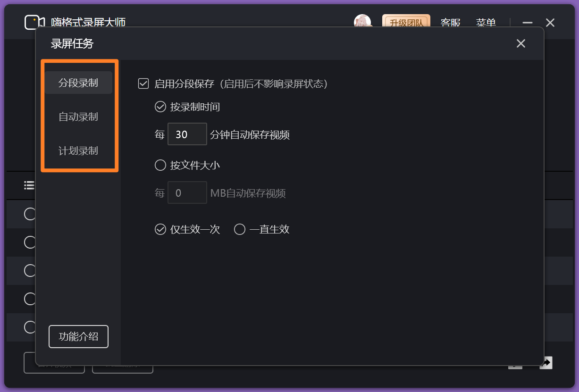Click the MB size input field showing 0
Viewport: 579px width, 392px height.
[x=187, y=192]
